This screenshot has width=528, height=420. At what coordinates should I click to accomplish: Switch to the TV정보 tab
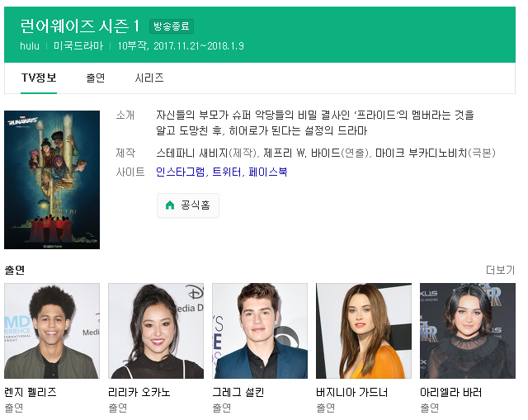click(39, 78)
